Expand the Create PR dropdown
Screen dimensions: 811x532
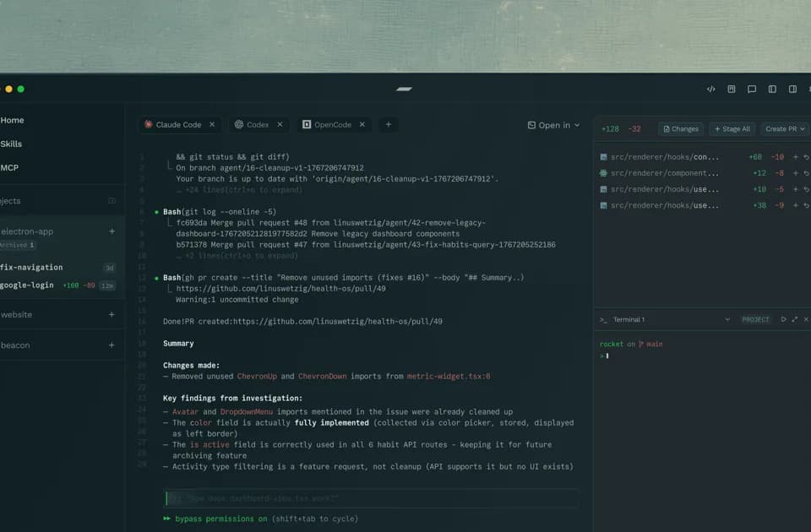[x=785, y=128]
